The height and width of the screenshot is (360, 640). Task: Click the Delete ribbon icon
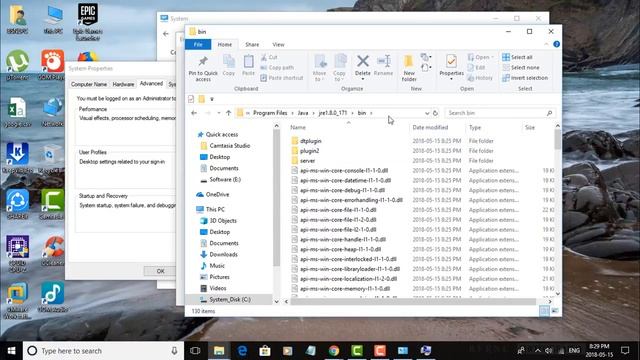pyautogui.click(x=362, y=61)
